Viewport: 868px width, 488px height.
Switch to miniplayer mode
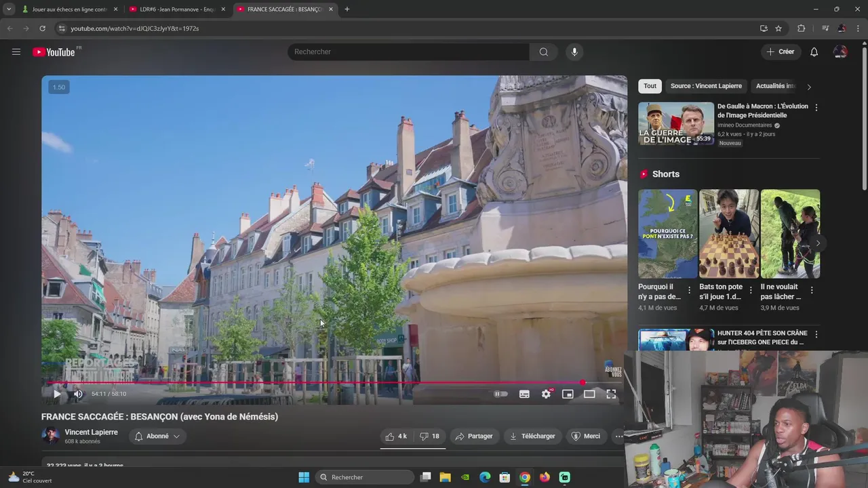point(568,394)
